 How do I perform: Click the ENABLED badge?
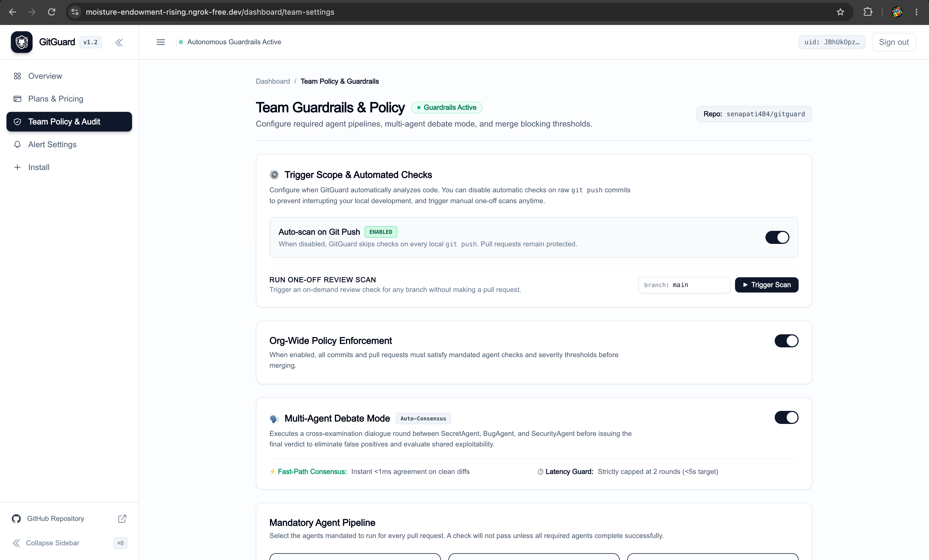pos(380,232)
